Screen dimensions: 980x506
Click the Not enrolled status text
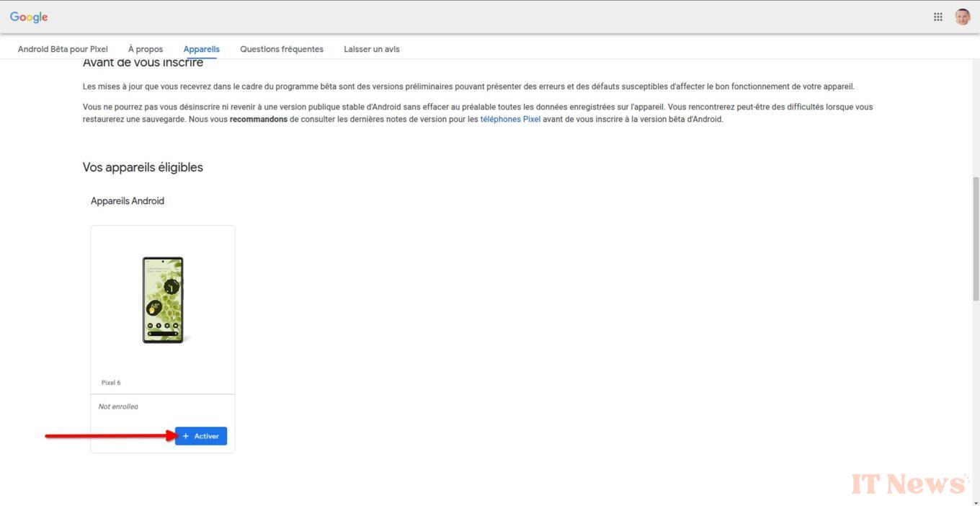(x=118, y=407)
